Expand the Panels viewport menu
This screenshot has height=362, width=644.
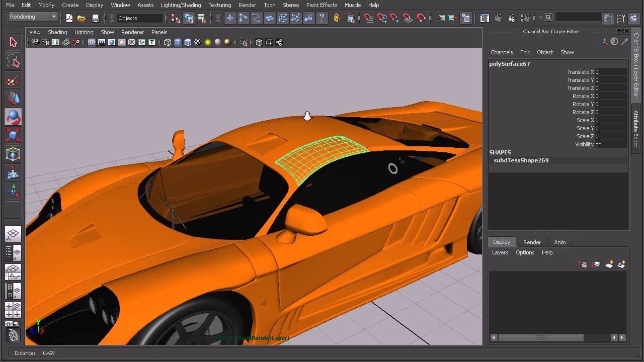click(x=159, y=32)
